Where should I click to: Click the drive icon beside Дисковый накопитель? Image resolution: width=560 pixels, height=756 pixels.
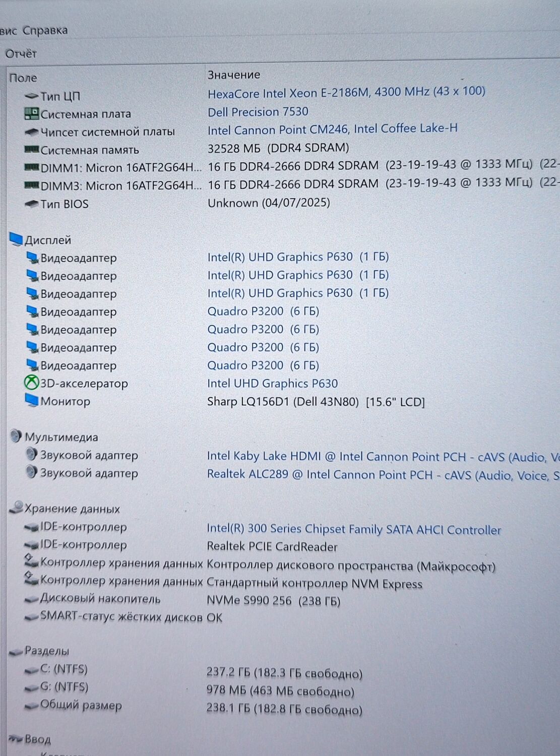click(x=31, y=599)
